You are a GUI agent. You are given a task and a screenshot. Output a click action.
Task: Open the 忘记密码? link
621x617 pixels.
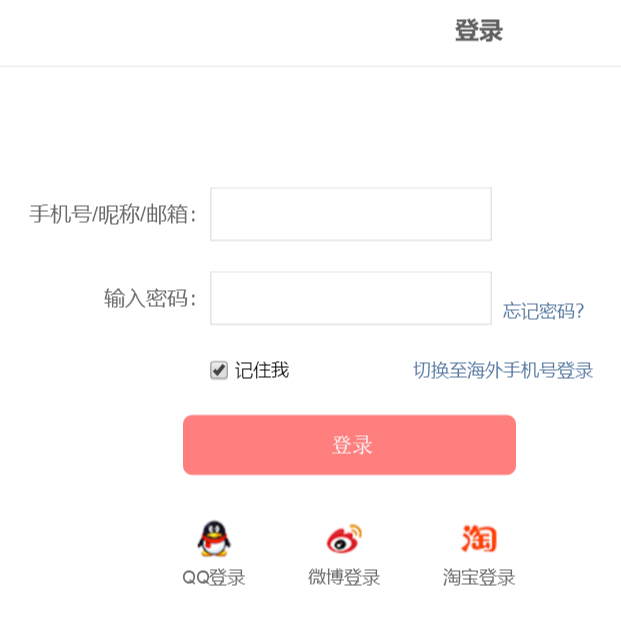click(543, 311)
